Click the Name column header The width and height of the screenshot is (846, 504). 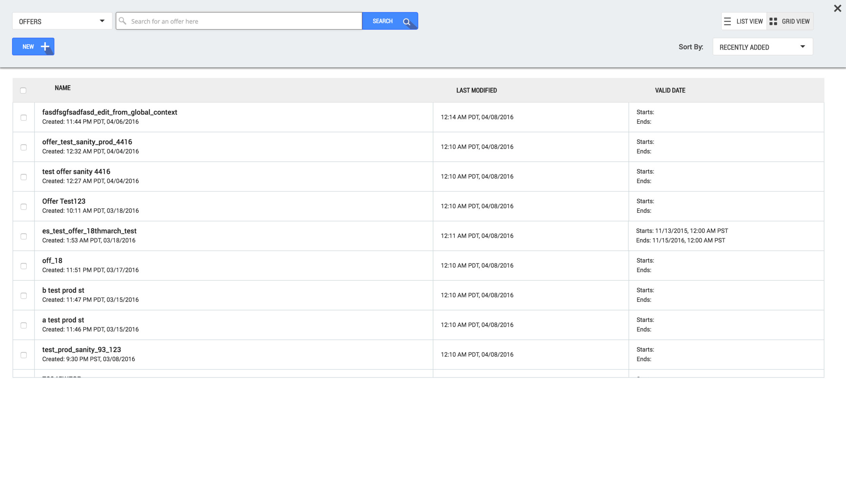coord(63,88)
